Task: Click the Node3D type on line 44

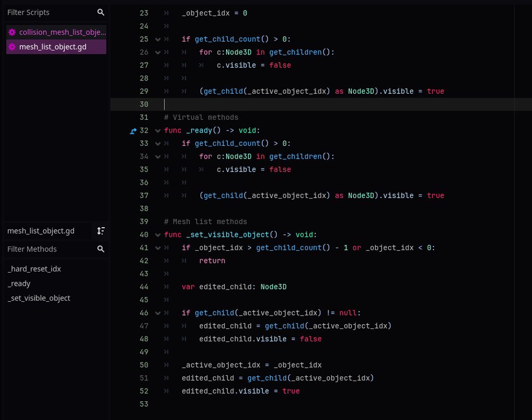Action: (273, 287)
